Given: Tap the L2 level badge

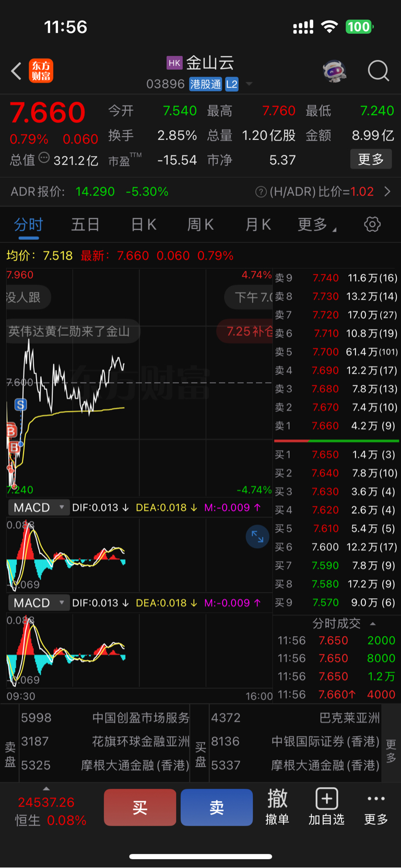Looking at the screenshot, I should coord(231,84).
